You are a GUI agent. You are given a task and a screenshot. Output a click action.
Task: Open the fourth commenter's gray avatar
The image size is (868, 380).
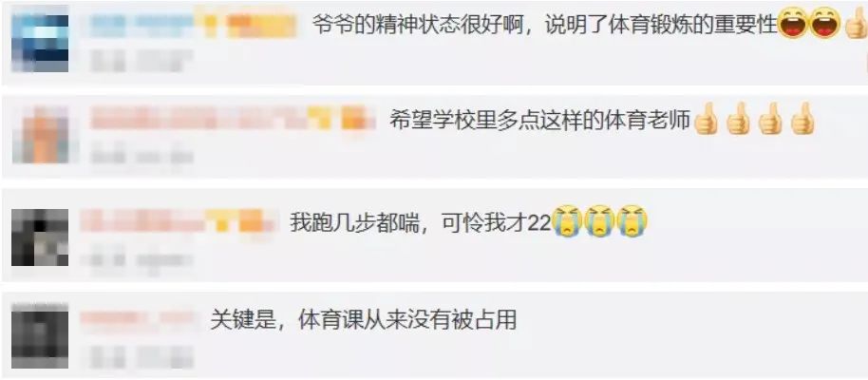(40, 335)
